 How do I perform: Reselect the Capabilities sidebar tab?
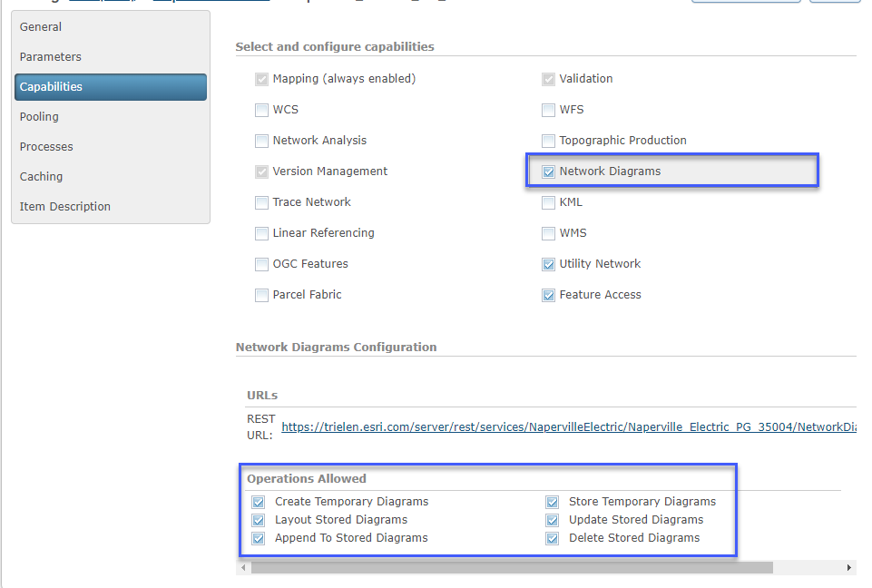[x=49, y=86]
